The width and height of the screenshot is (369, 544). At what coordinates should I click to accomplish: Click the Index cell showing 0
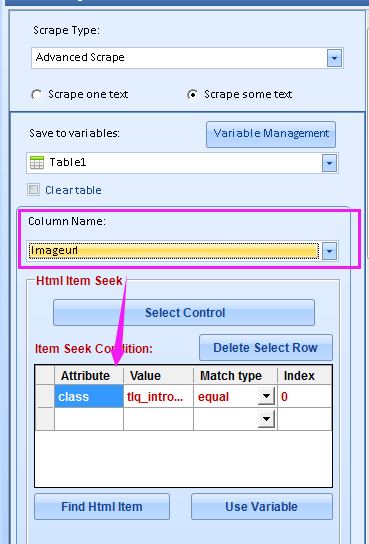tap(304, 396)
